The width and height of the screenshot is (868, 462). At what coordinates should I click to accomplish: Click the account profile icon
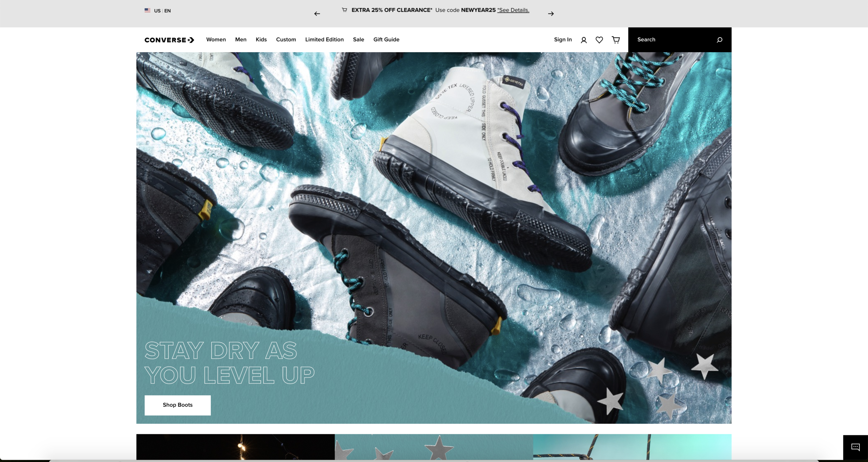[x=584, y=40]
